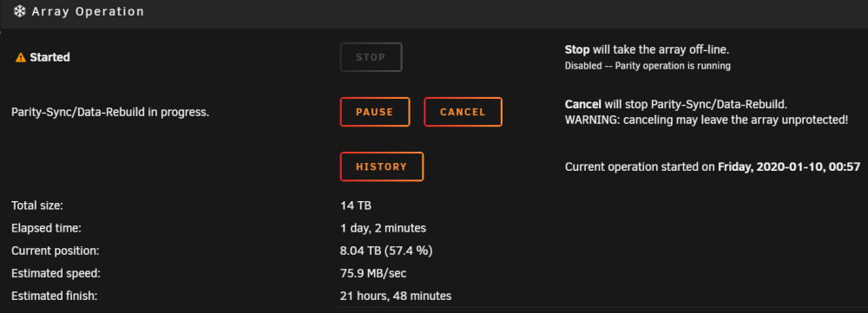Select the Total size value 14 TB
The width and height of the screenshot is (868, 313).
tap(356, 205)
